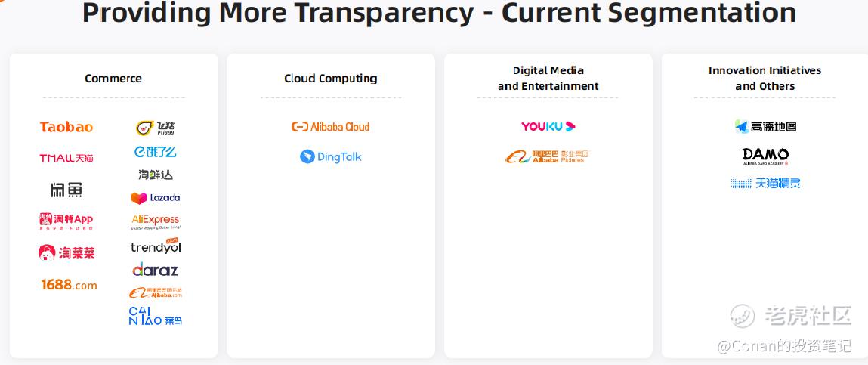Click the Tmall logo
Viewport: 868px width, 365px height.
click(66, 158)
